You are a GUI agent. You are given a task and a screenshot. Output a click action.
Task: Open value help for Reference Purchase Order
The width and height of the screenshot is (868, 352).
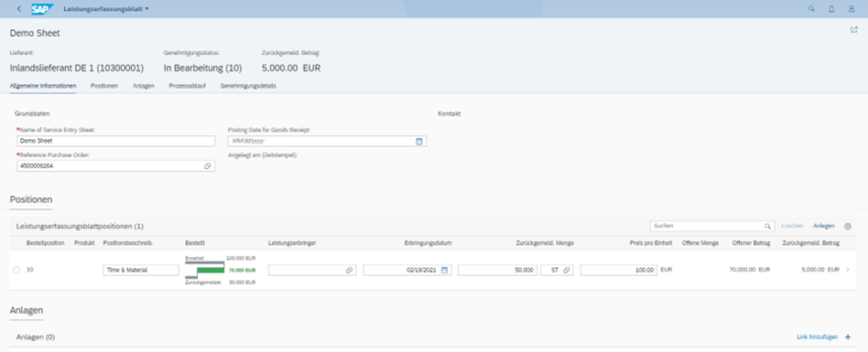(x=208, y=166)
